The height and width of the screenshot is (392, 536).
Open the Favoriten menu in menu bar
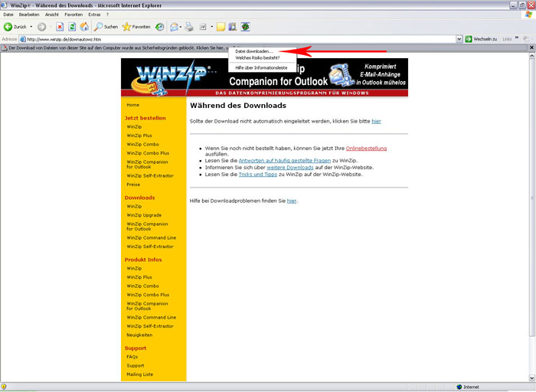click(x=74, y=15)
